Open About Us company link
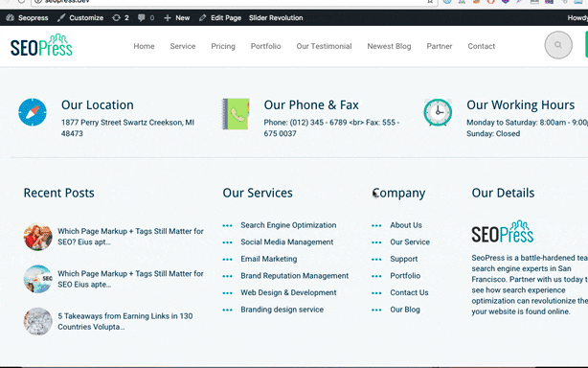Image resolution: width=588 pixels, height=368 pixels. pyautogui.click(x=406, y=225)
